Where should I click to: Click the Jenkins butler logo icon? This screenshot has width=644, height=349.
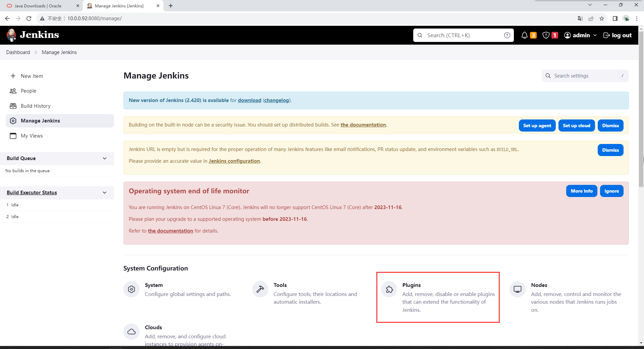click(x=11, y=35)
